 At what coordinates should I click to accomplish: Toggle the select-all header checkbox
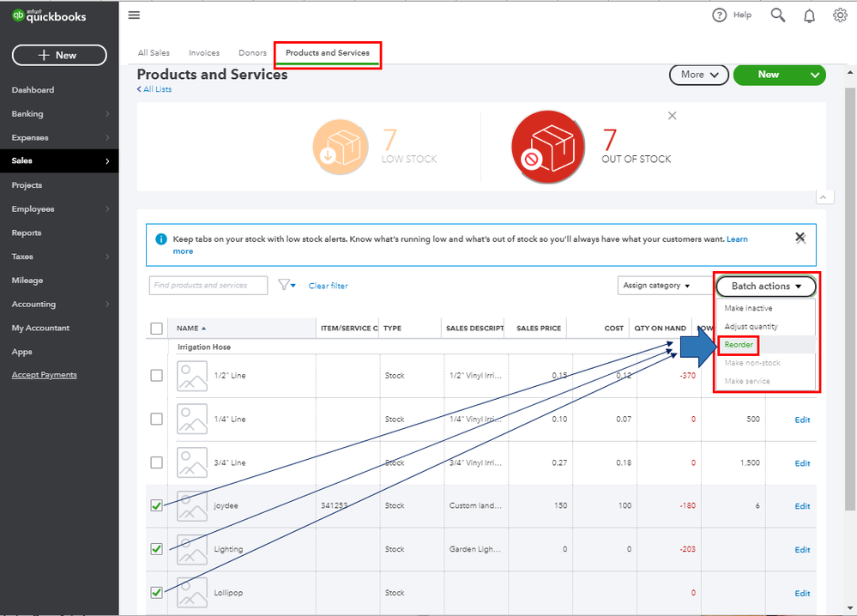point(156,328)
